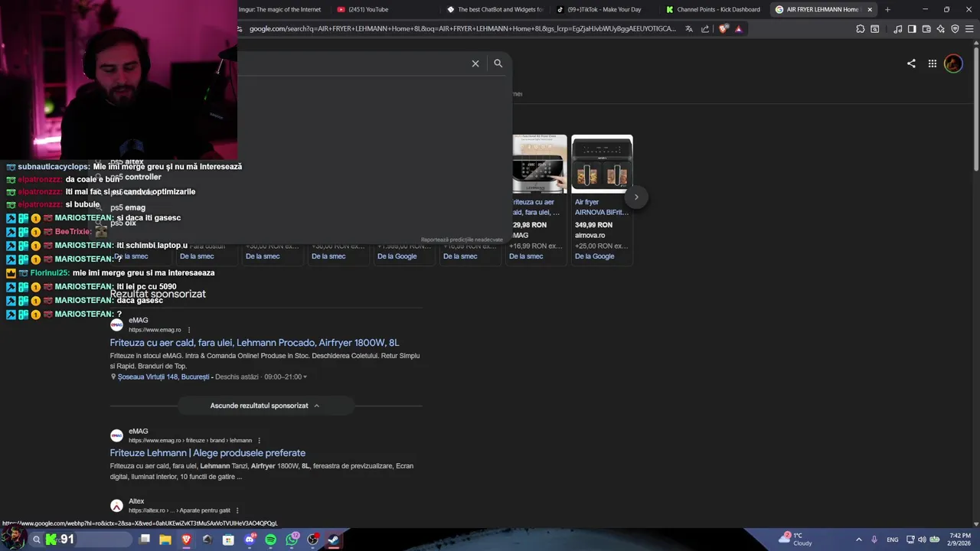980x551 pixels.
Task: Open the volume speaker tray icon
Action: pyautogui.click(x=922, y=540)
